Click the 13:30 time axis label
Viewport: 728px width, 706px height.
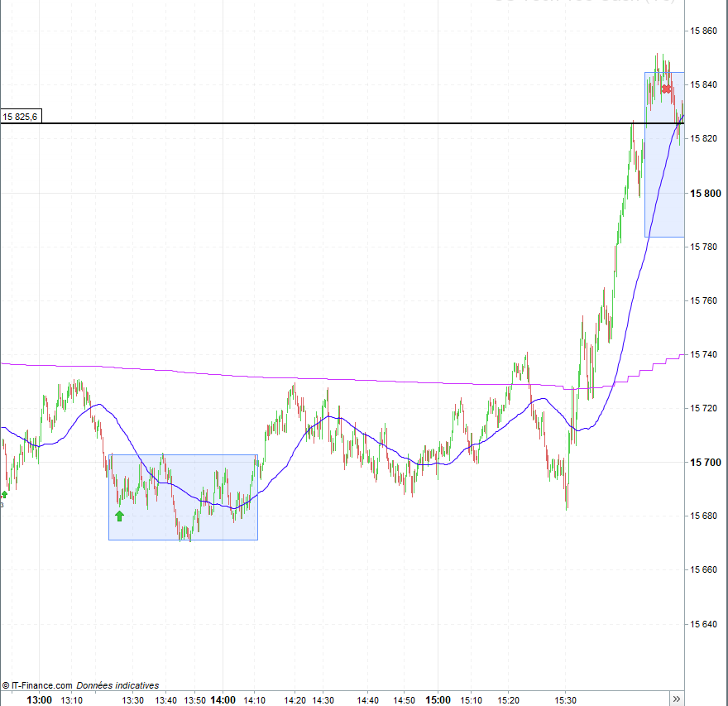click(x=133, y=700)
